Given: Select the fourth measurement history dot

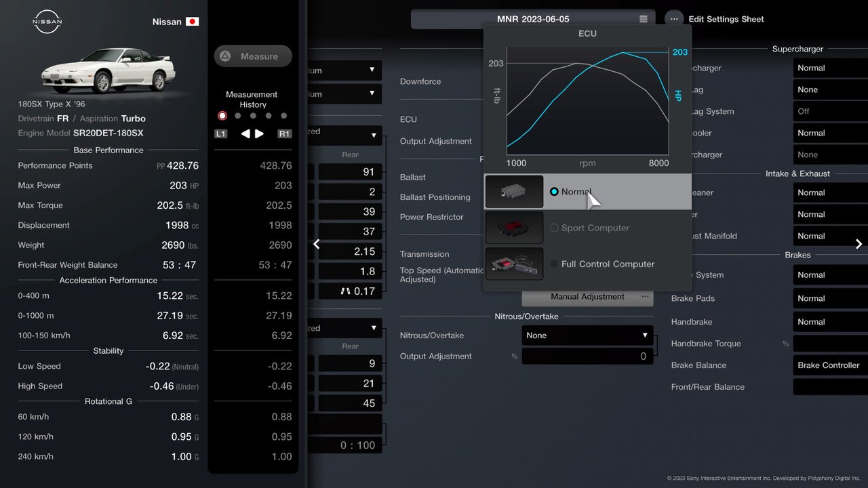Looking at the screenshot, I should pyautogui.click(x=269, y=116).
